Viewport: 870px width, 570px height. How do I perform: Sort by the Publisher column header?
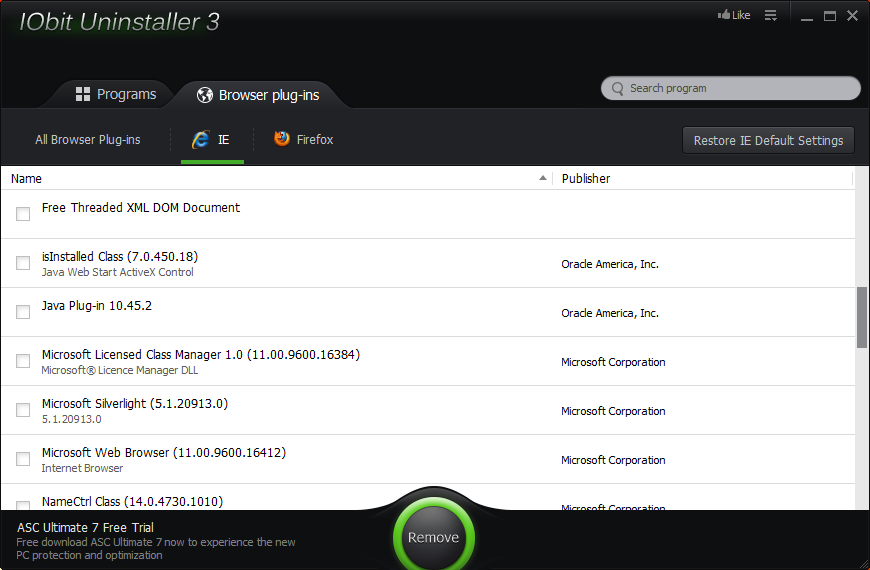tap(585, 179)
